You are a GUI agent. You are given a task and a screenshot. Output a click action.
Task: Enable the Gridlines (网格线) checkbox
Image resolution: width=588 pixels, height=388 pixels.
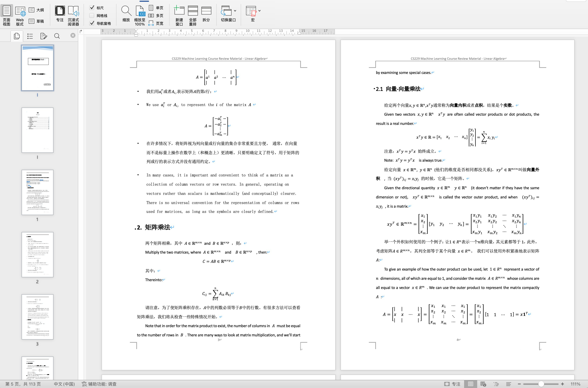[x=92, y=16]
